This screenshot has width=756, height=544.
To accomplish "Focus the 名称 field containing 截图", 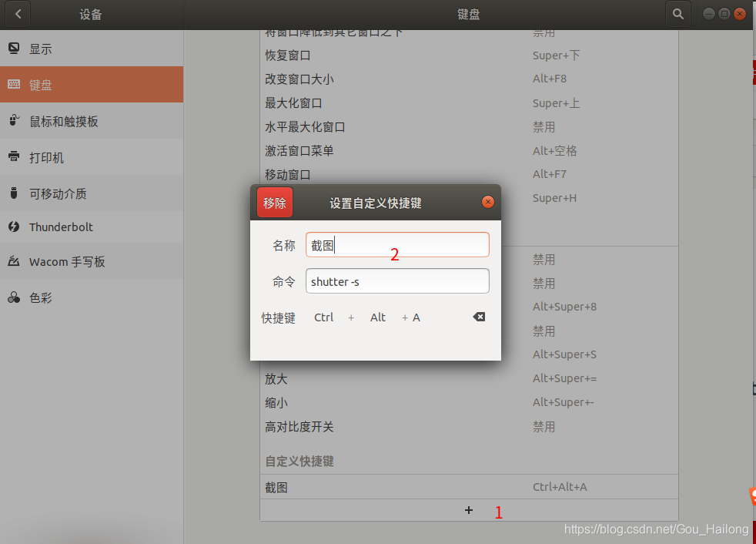I will pyautogui.click(x=397, y=245).
